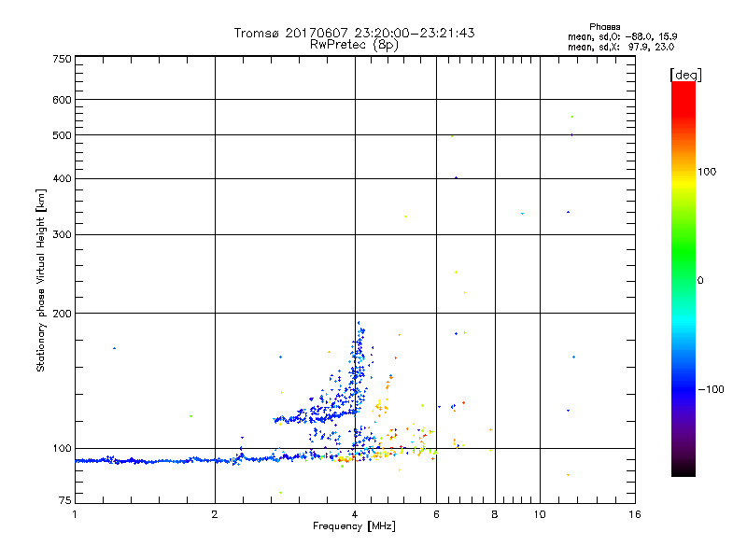Click the x-axis tick label '16'
747x560 pixels.
pos(635,514)
